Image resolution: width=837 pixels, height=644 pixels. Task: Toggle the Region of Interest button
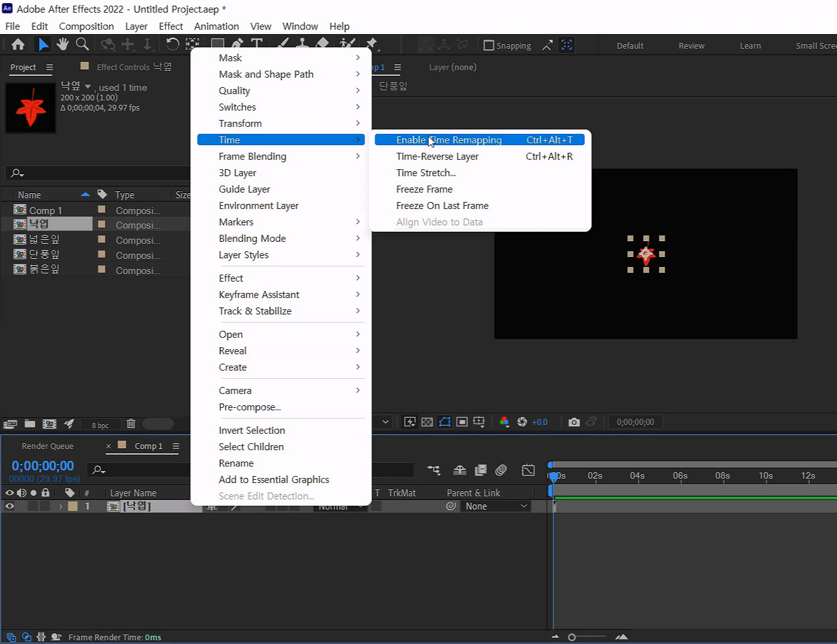pyautogui.click(x=462, y=422)
